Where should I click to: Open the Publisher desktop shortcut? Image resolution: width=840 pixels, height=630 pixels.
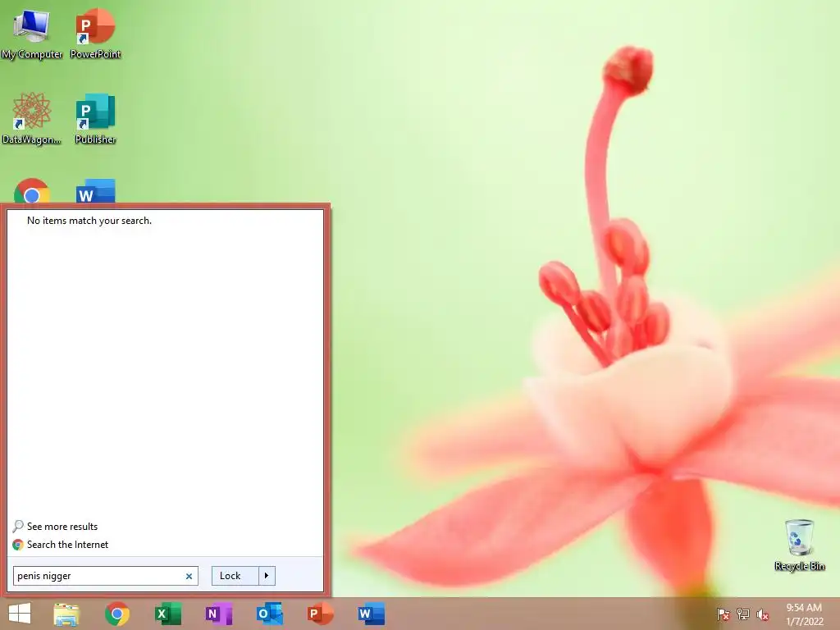95,119
